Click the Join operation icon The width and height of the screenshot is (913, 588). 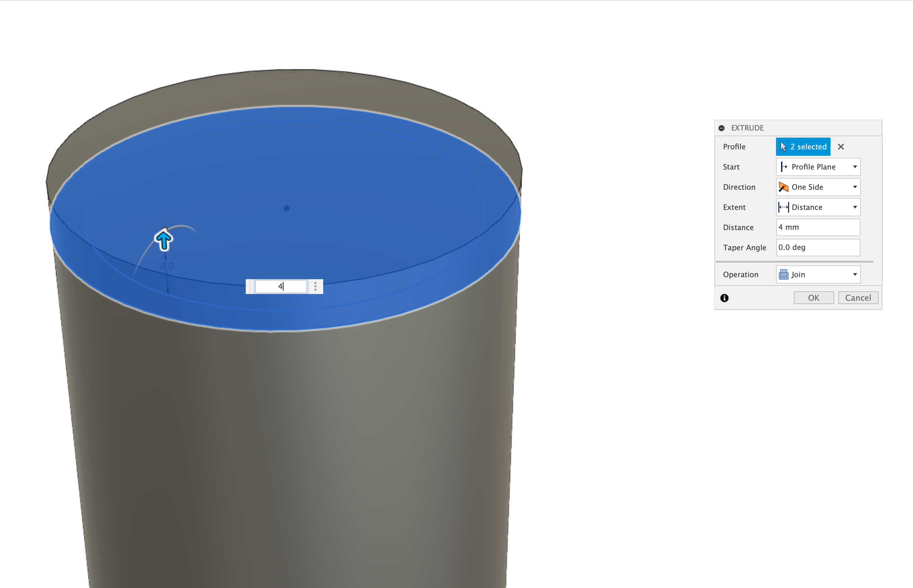pos(783,274)
